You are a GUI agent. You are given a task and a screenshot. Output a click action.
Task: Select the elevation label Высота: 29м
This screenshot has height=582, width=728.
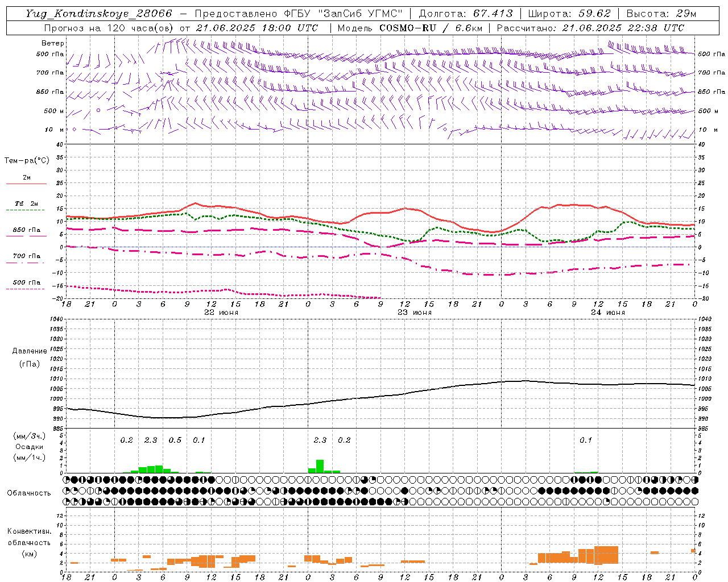[661, 14]
